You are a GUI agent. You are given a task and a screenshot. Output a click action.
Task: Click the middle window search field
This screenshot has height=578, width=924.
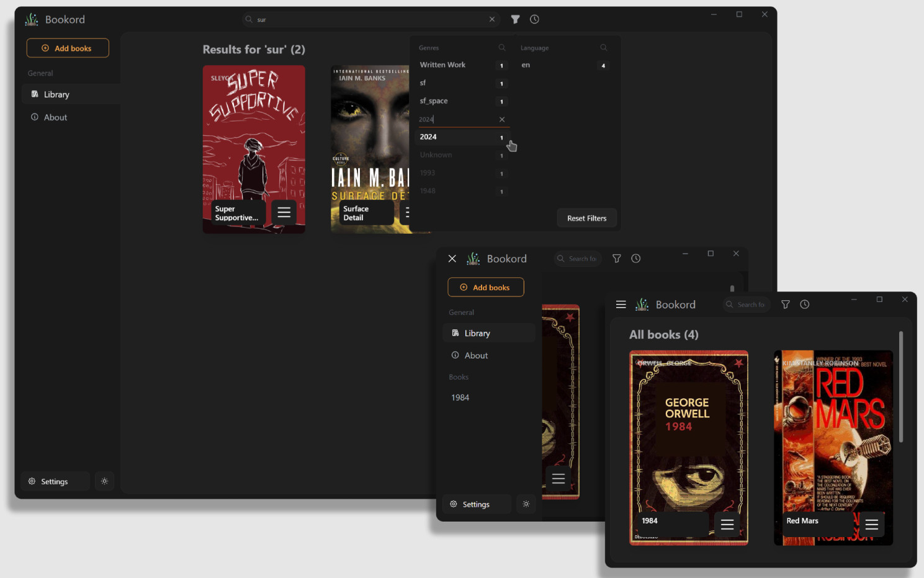[578, 259]
